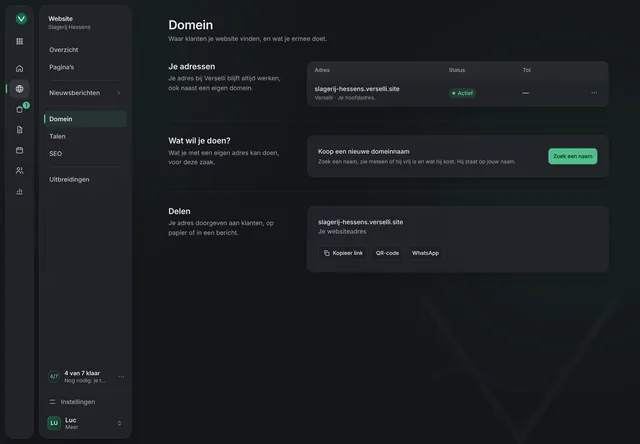Click slagerij-hessens.verselli.site in the Delen card
The image size is (640, 444).
pos(360,222)
